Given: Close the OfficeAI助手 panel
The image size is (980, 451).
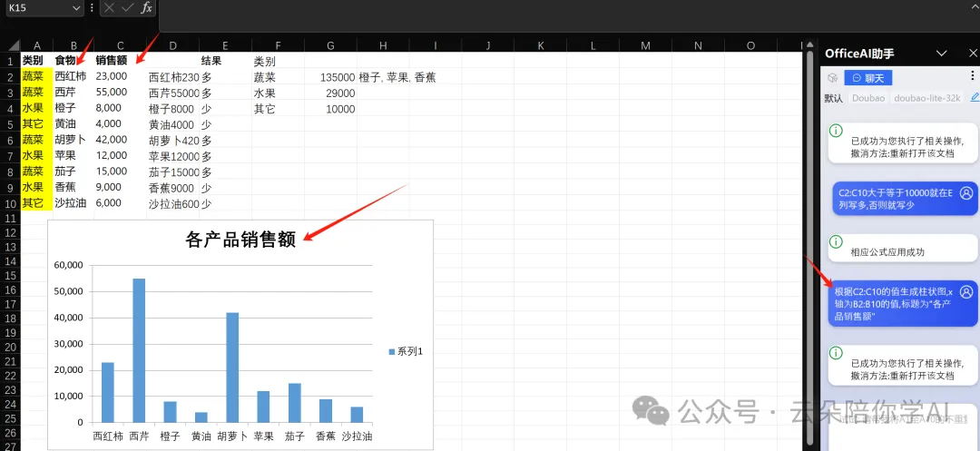Looking at the screenshot, I should [x=973, y=54].
